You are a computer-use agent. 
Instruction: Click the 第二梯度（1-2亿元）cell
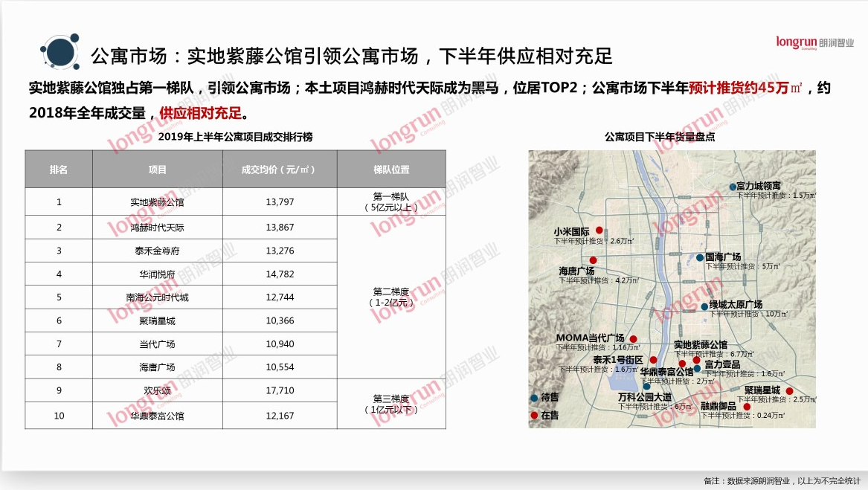(391, 297)
